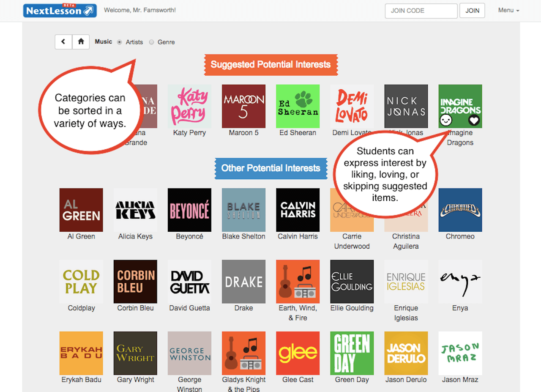Pick the Drake tile
Viewport: 541px width, 392px height.
243,282
